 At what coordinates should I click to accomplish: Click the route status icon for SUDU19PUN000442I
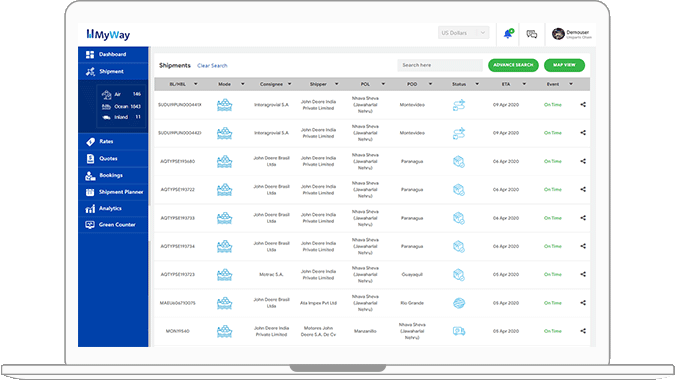pos(459,133)
